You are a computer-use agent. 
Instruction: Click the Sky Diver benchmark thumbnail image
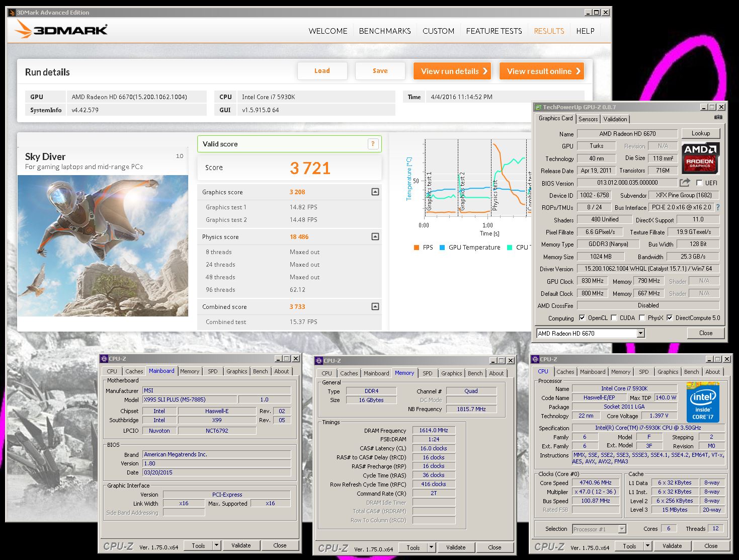click(x=103, y=246)
